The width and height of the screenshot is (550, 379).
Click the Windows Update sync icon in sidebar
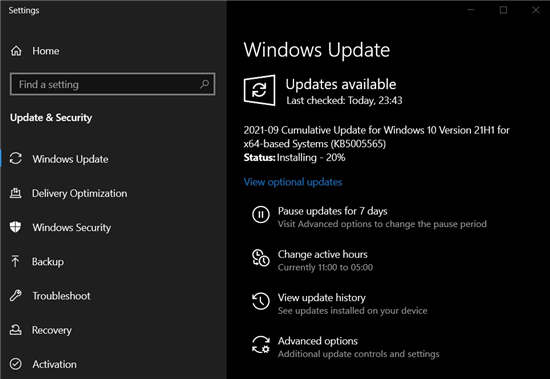[16, 159]
